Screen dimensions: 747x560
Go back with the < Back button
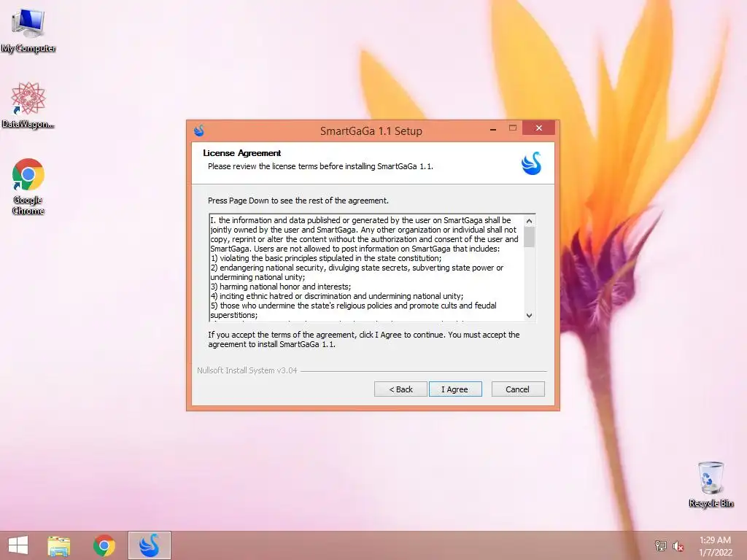tap(400, 389)
